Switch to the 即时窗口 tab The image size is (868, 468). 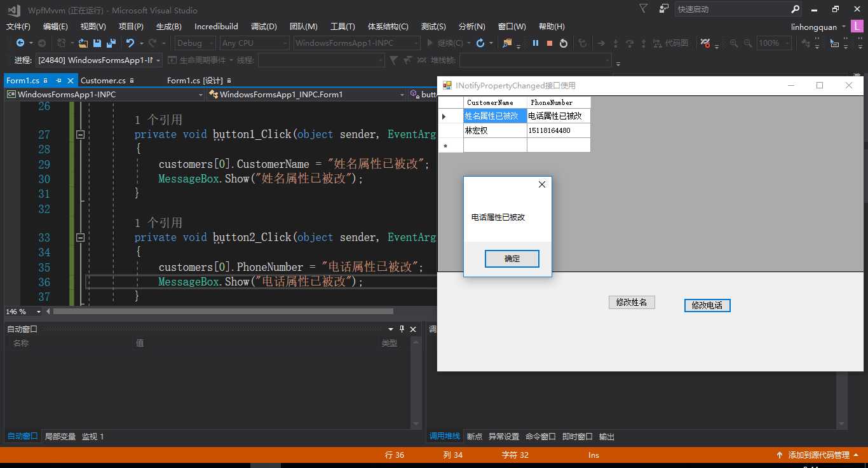[x=578, y=436]
